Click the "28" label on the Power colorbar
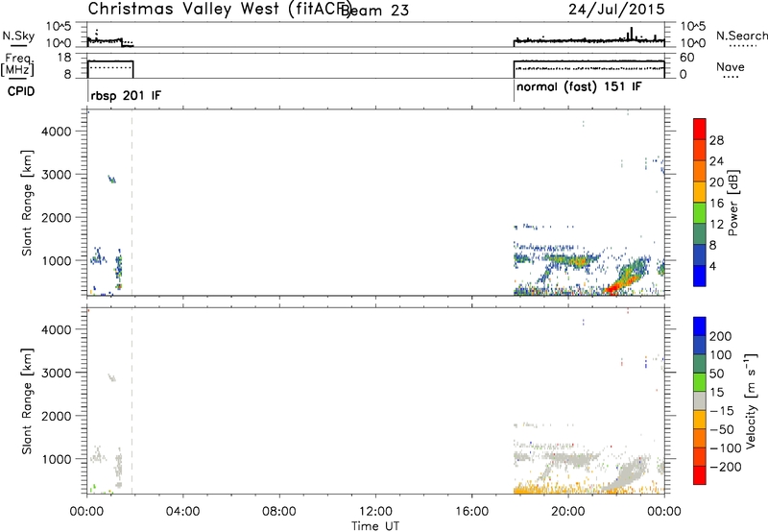 (716, 140)
